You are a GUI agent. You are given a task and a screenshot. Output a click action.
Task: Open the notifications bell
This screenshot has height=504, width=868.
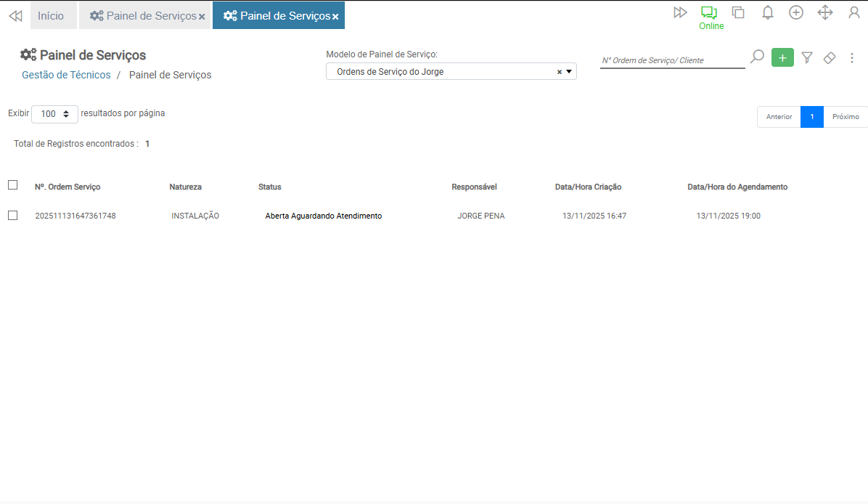point(767,12)
